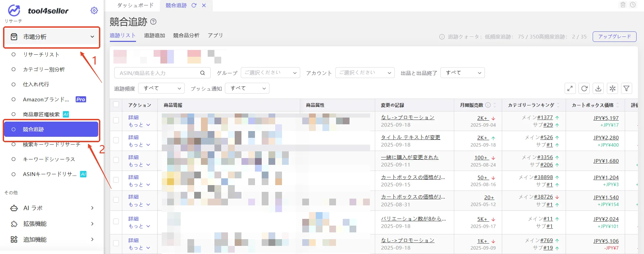644x254 pixels.
Task: Click AI badge next to ASINキーワードリサーチ
Action: tap(83, 174)
